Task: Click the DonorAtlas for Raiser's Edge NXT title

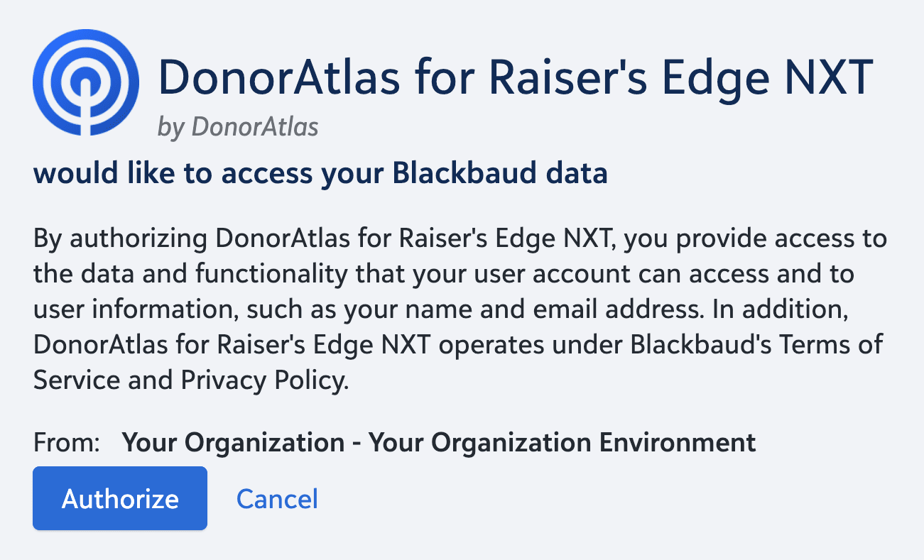Action: tap(516, 75)
